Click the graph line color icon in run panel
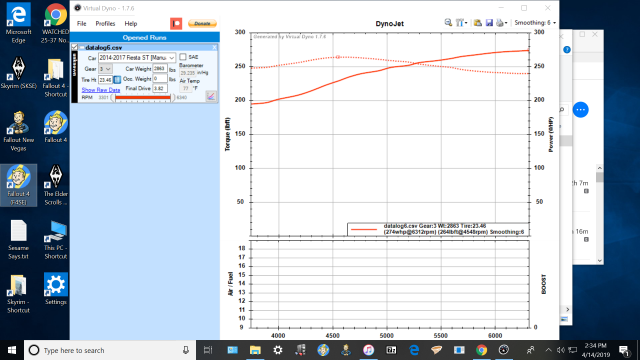This screenshot has width=640, height=360. [x=211, y=96]
